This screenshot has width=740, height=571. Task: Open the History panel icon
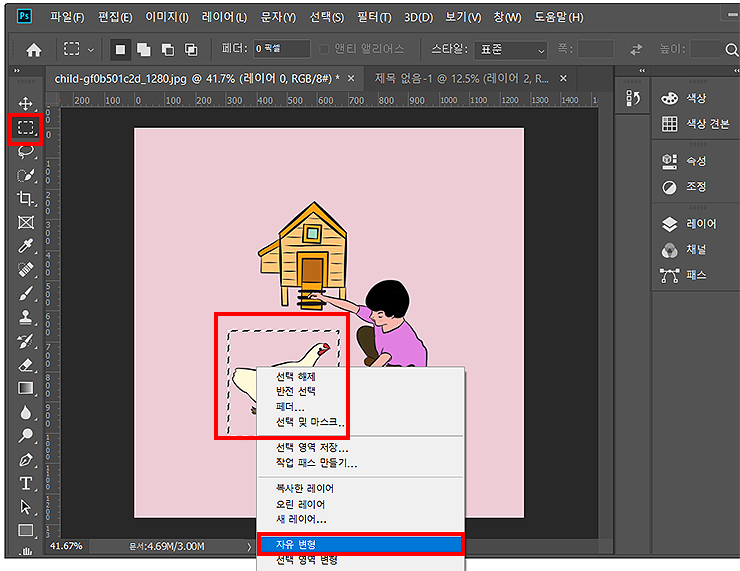pyautogui.click(x=633, y=98)
